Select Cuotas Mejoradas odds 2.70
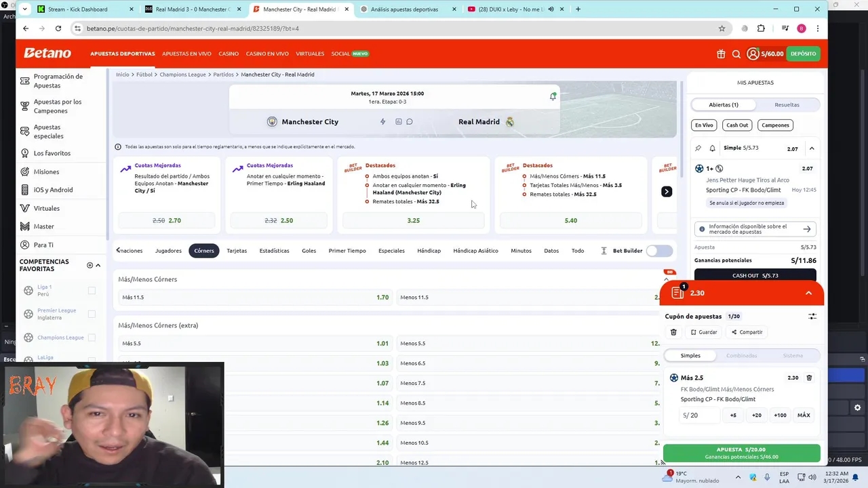Screen dimensions: 868x488 [167, 220]
